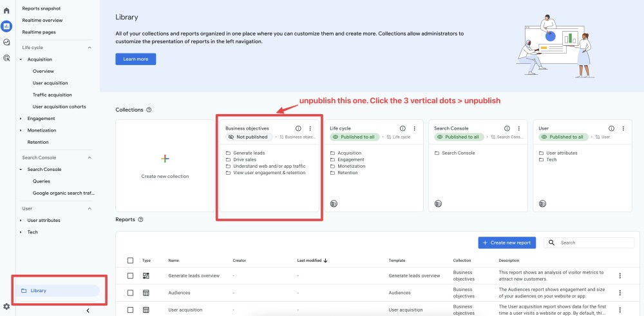The image size is (644, 316).
Task: Expand the User attributes tree item
Action: pos(21,221)
